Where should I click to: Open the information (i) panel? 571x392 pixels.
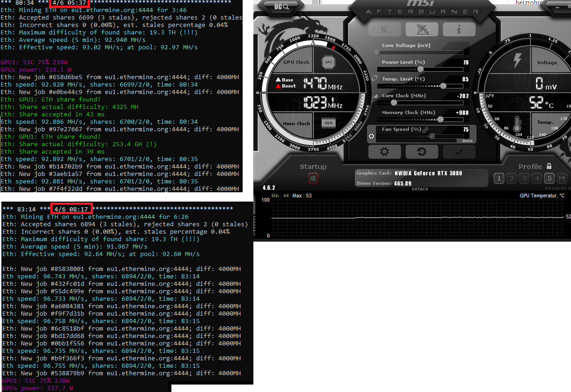[459, 29]
